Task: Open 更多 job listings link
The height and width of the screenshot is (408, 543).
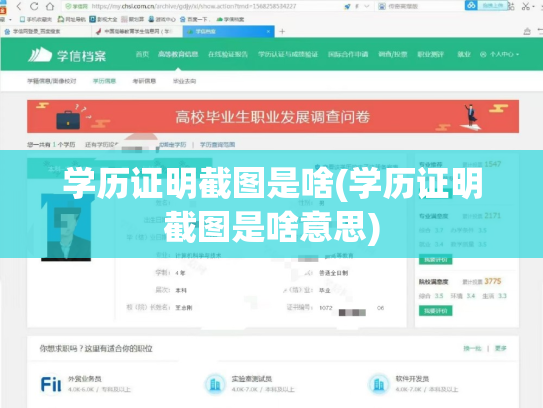Action: click(500, 348)
